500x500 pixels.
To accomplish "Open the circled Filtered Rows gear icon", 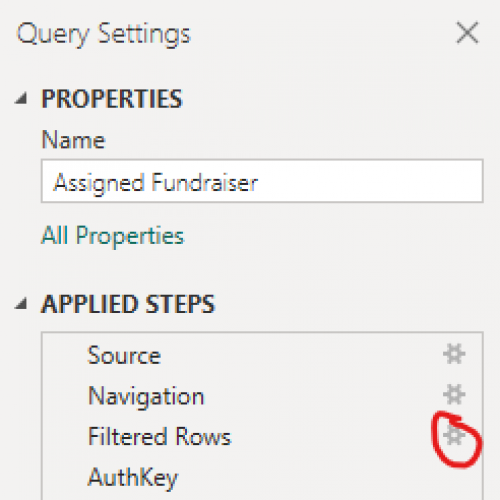I will pos(454,435).
